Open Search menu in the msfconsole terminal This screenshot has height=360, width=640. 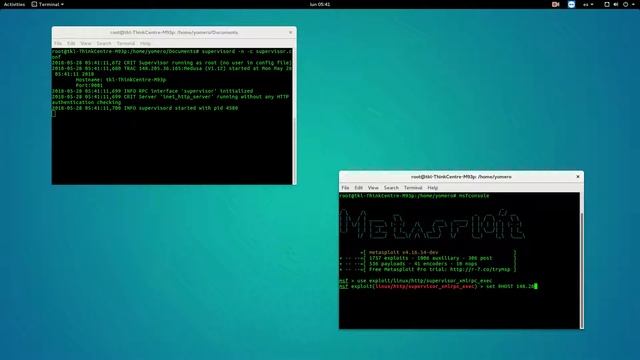[391, 188]
